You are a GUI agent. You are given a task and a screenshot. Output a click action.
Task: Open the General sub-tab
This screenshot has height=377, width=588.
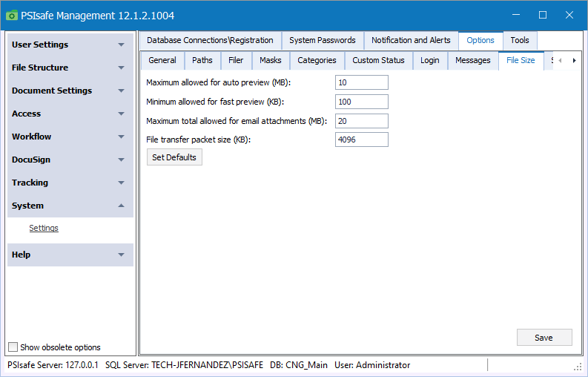pos(162,60)
